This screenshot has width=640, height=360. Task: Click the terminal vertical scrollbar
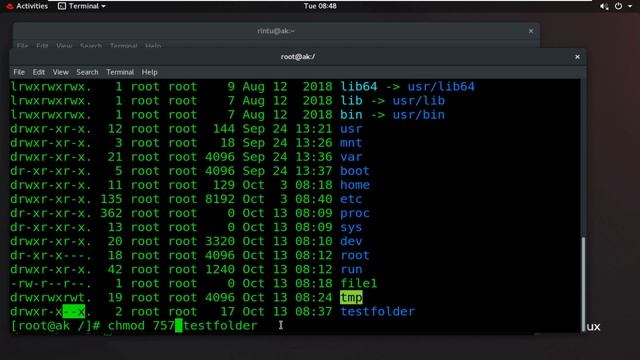coord(583,284)
